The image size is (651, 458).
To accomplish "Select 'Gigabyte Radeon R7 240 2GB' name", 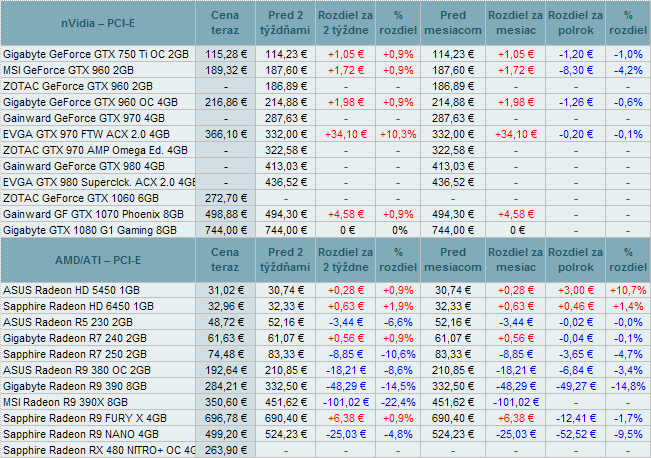I will (75, 338).
